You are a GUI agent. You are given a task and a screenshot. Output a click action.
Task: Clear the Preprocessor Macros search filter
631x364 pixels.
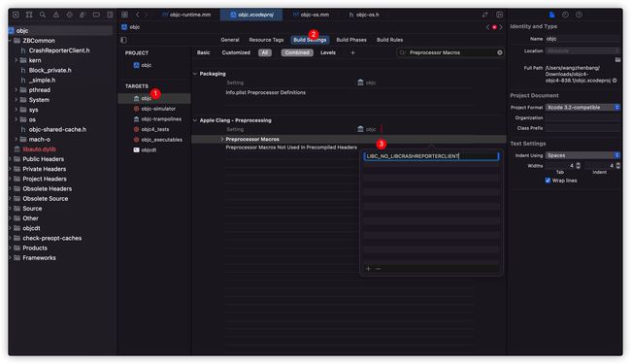point(499,52)
